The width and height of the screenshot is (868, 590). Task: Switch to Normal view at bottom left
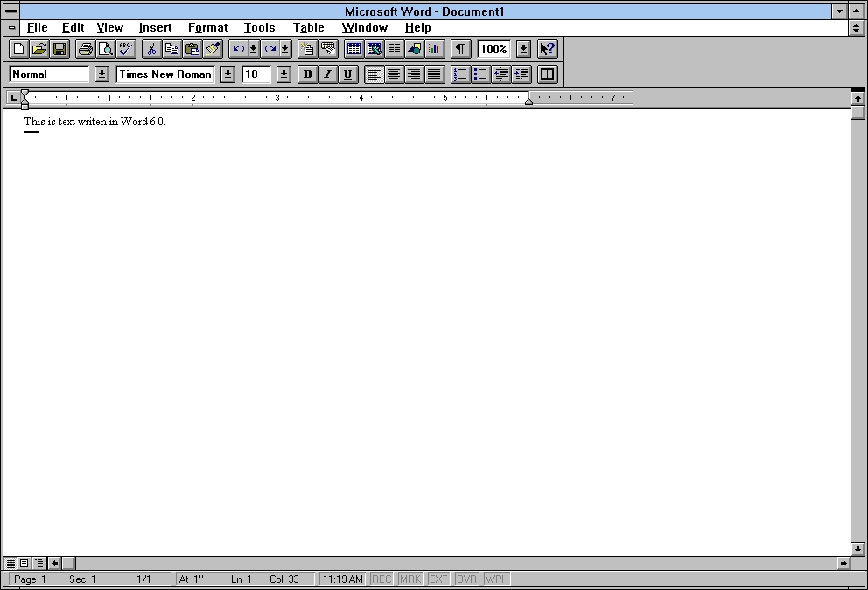click(10, 564)
